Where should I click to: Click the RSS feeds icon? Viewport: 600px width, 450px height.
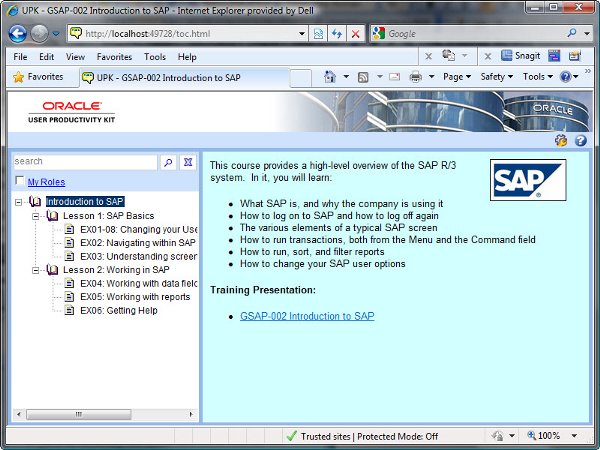pyautogui.click(x=363, y=77)
